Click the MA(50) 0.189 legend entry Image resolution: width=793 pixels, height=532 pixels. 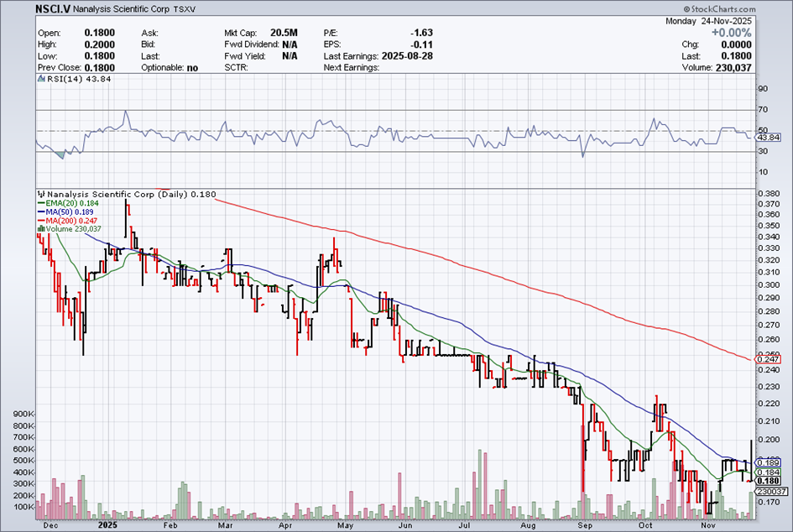pos(65,212)
